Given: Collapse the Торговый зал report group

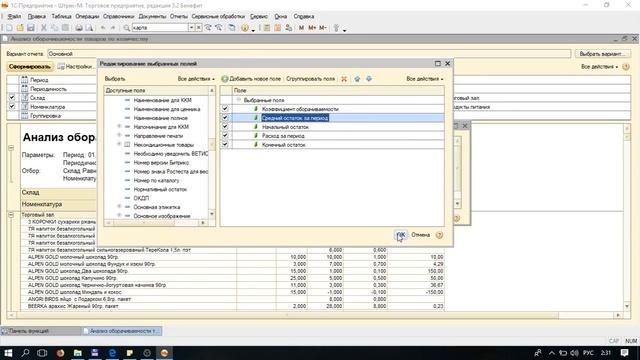Looking at the screenshot, I should click(11, 215).
